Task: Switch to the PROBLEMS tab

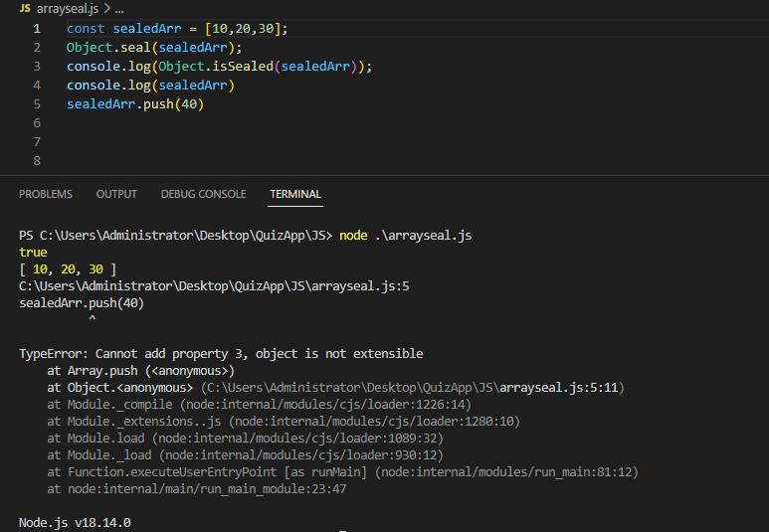Action: coord(46,194)
